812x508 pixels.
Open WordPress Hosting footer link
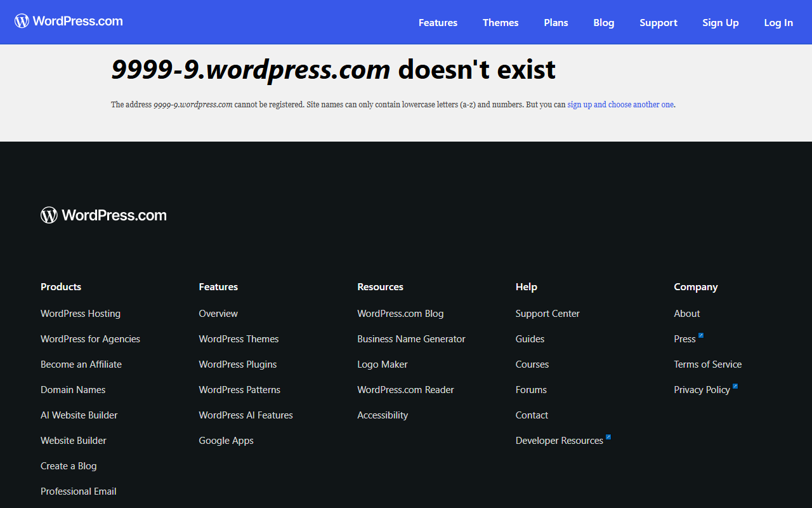tap(81, 314)
